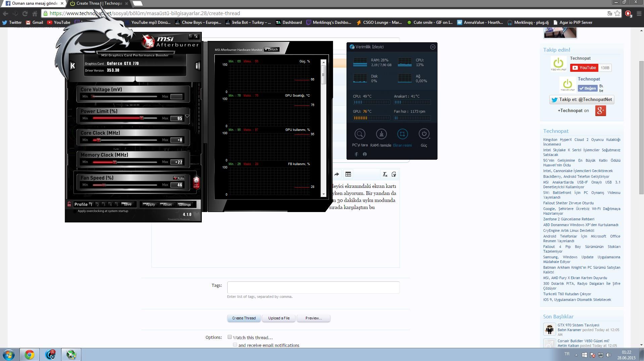Adjust the Core Clock slider handle
This screenshot has height=361, width=644.
coord(98,140)
